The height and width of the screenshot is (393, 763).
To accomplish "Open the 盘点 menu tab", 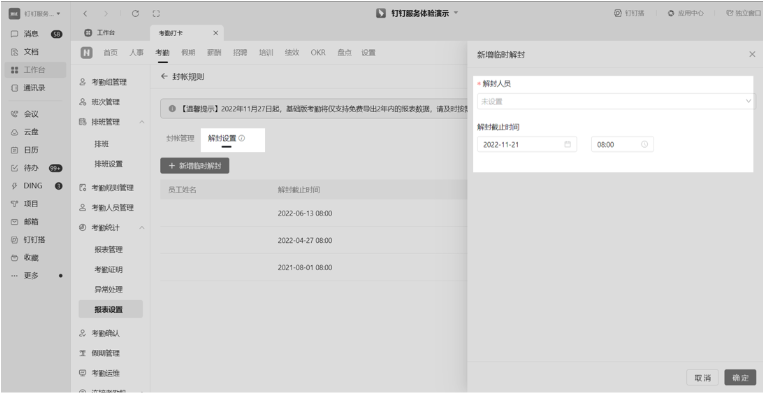I will (345, 53).
